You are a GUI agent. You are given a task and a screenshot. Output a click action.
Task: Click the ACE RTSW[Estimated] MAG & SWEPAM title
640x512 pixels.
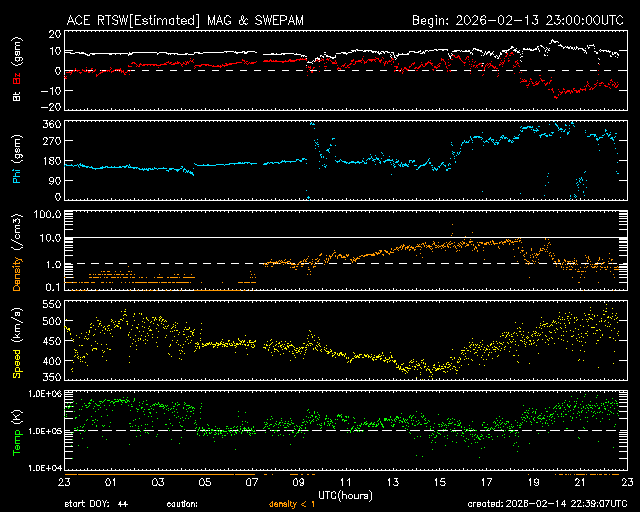coord(185,20)
